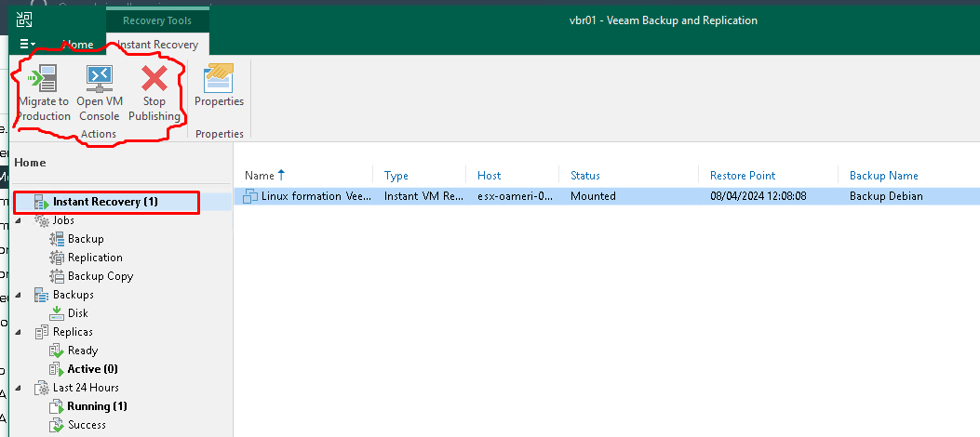The width and height of the screenshot is (980, 437).
Task: Select the Jobs tree item
Action: [63, 220]
